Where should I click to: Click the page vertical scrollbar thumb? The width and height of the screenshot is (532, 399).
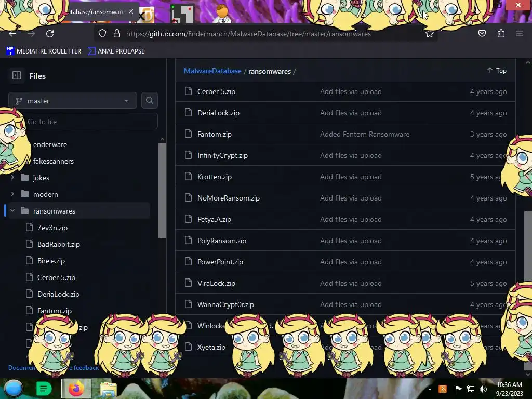coord(528,247)
